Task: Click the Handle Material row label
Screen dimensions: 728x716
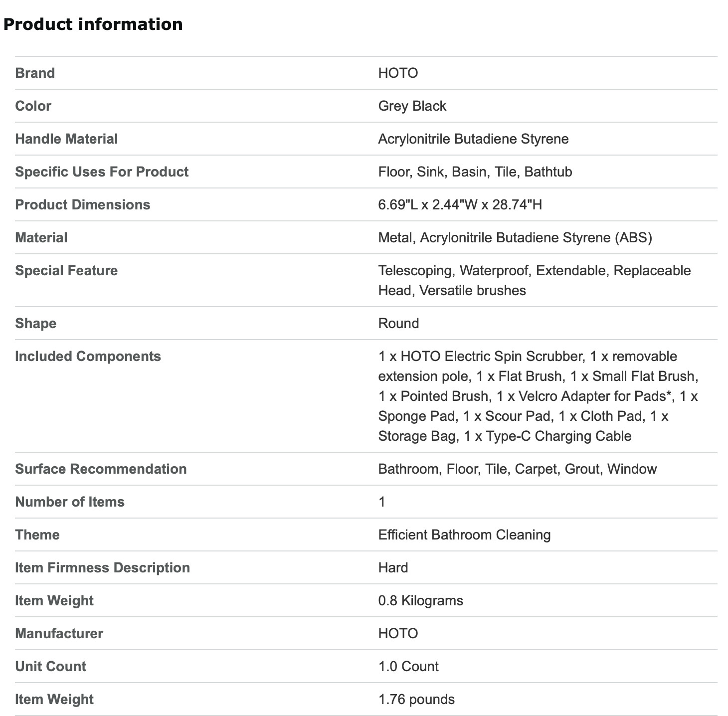Action: pos(66,139)
